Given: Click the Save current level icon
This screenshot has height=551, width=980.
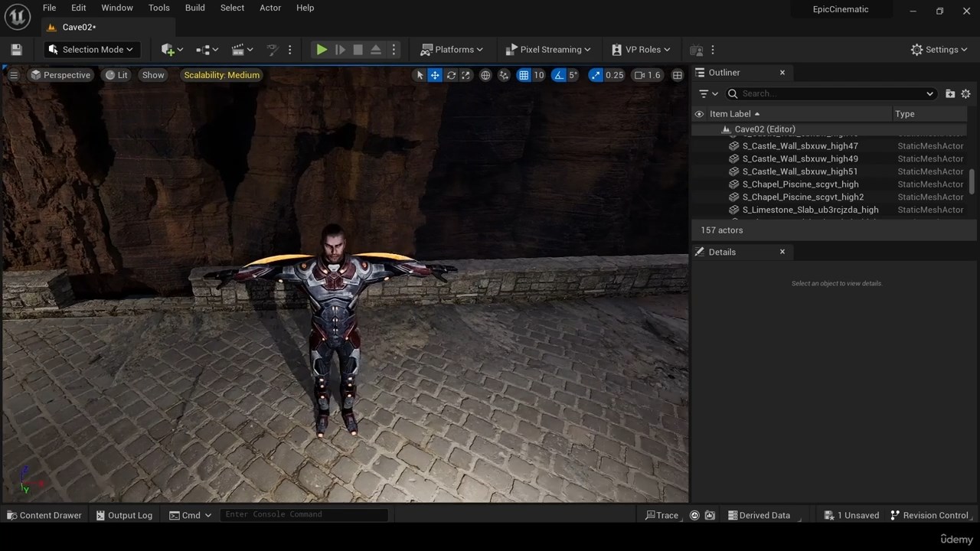Looking at the screenshot, I should point(16,50).
